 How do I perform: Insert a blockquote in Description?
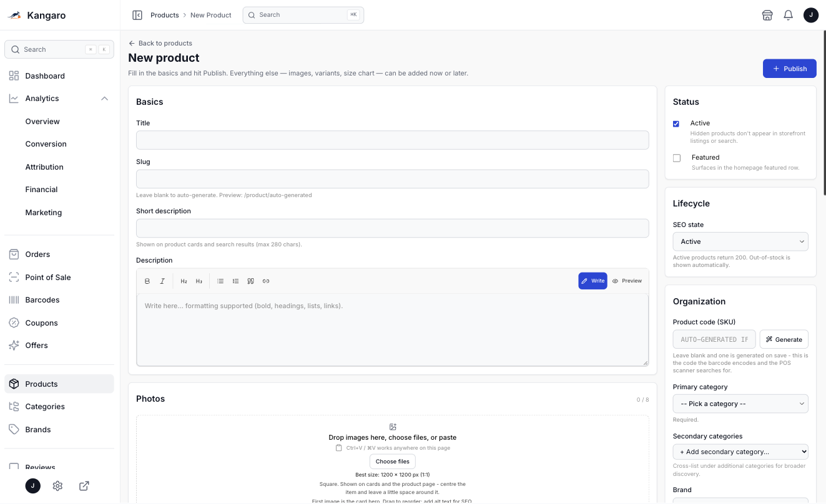(x=250, y=281)
